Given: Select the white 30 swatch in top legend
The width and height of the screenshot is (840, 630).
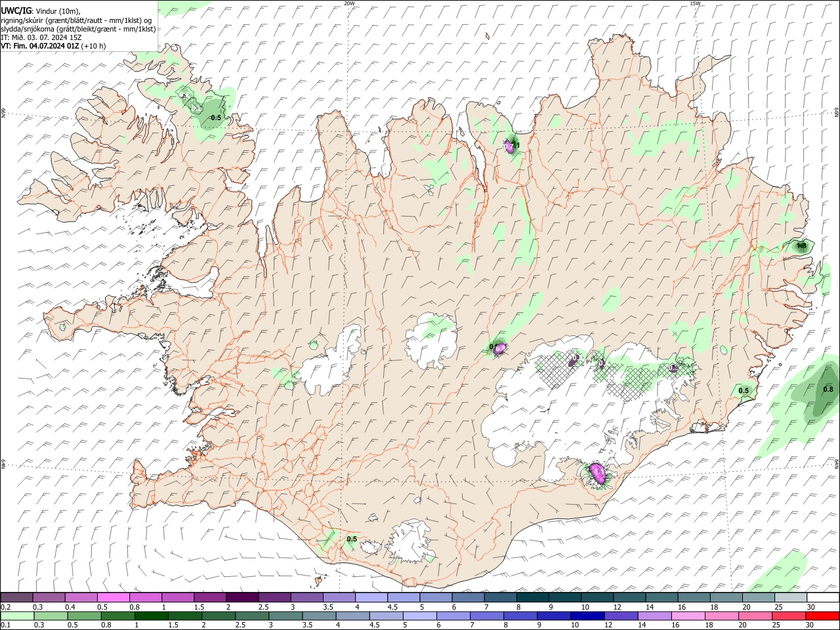Looking at the screenshot, I should point(823,597).
